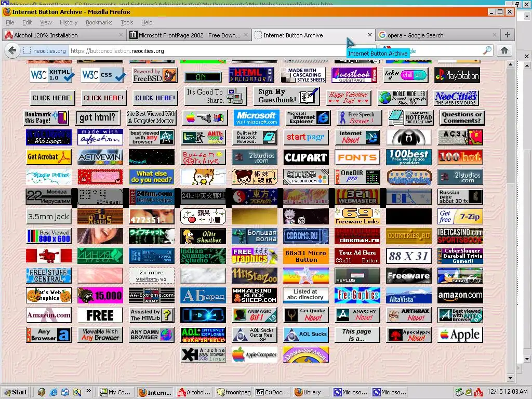Click the Best Viewed 800 x 600 button
The image size is (532, 399).
[49, 236]
